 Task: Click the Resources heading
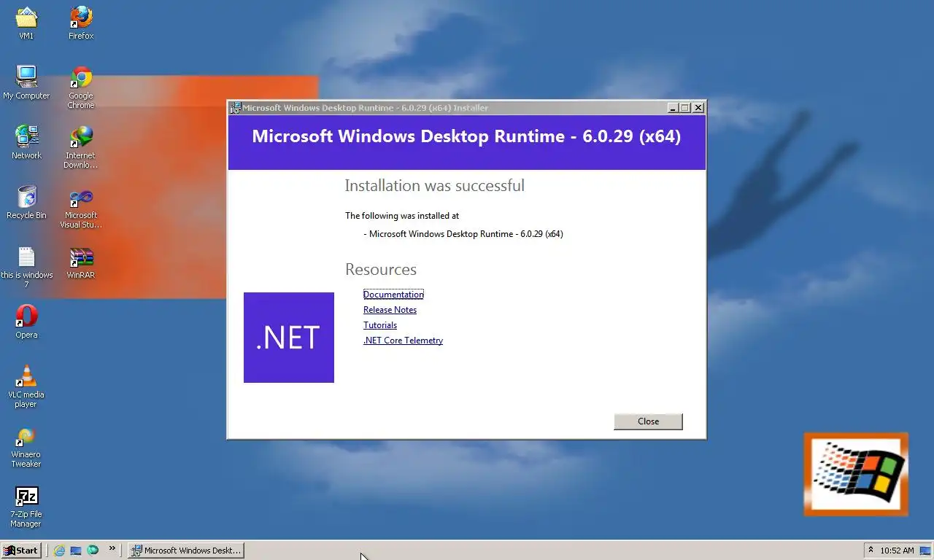coord(381,269)
